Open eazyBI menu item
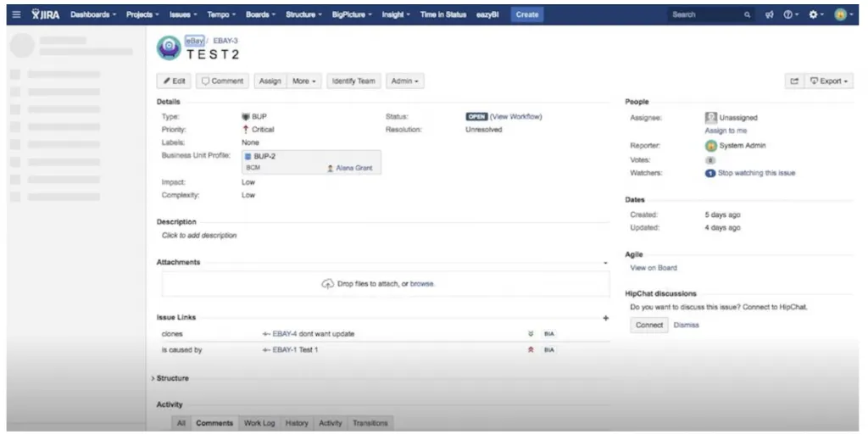868x440 pixels. point(487,14)
